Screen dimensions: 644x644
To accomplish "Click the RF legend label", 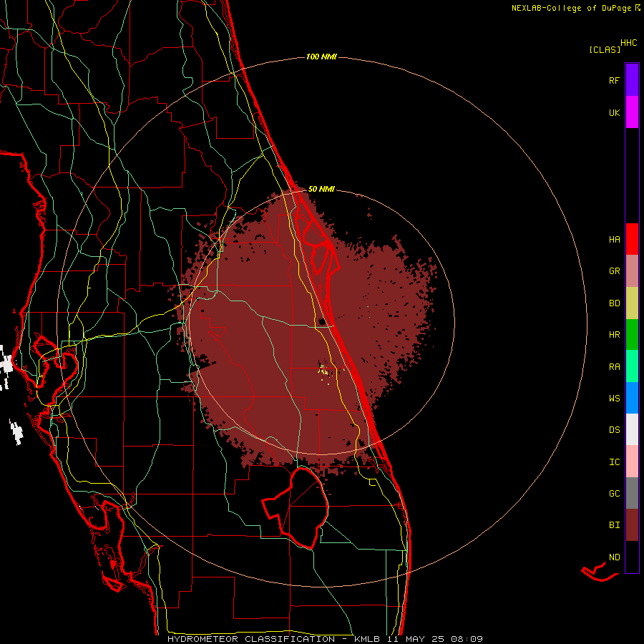I will 614,80.
